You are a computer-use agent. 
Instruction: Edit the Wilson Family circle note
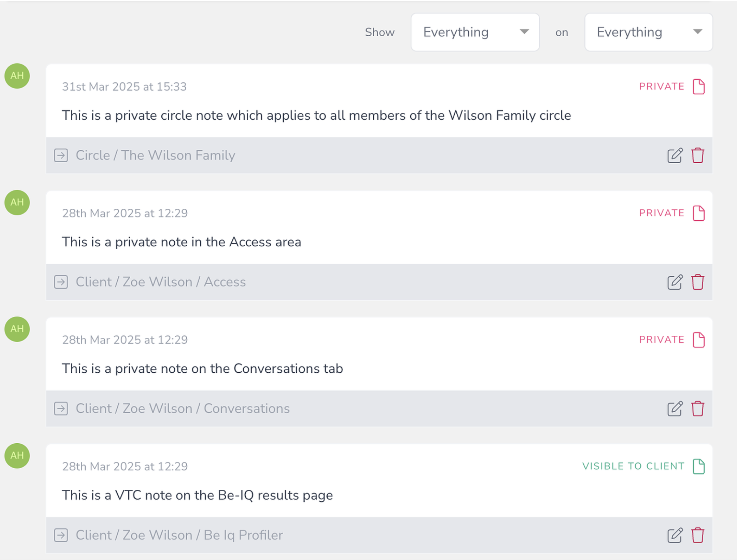[675, 155]
